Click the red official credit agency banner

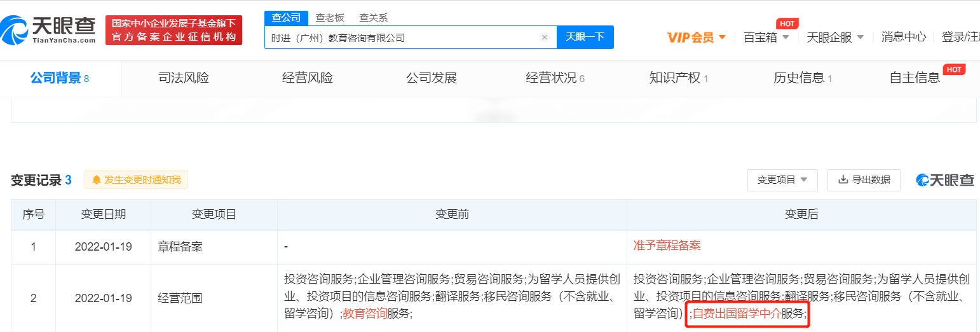174,30
